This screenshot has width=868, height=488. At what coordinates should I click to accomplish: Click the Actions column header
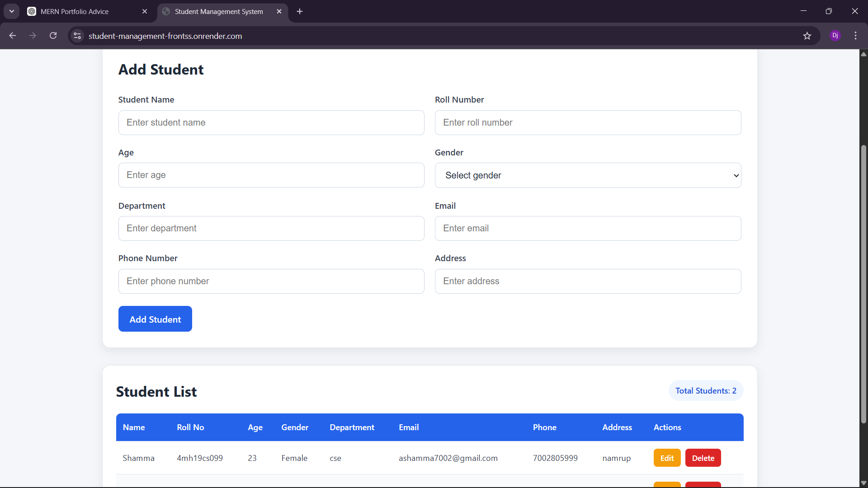tap(667, 427)
